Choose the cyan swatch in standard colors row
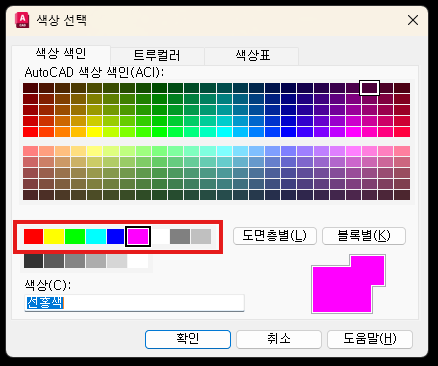This screenshot has height=366, width=438. click(96, 236)
